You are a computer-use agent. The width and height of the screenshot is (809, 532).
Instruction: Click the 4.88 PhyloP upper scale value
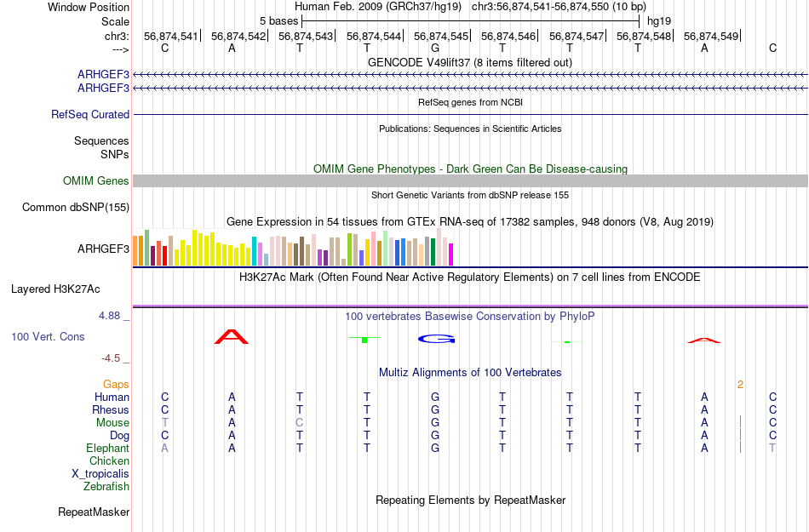tap(109, 316)
